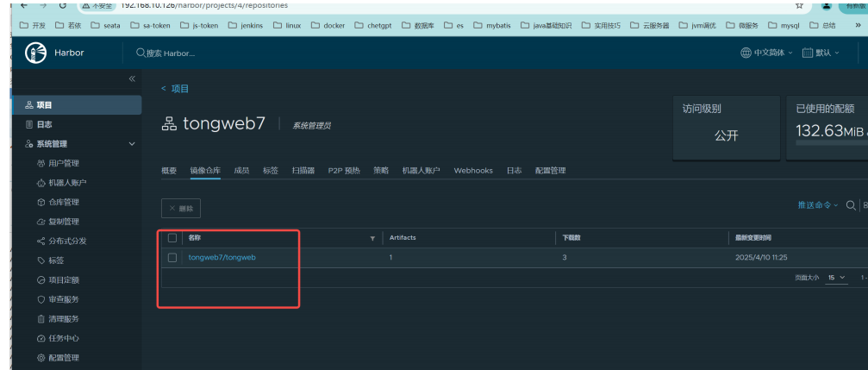Click the browser profile avatar icon

pyautogui.click(x=827, y=5)
